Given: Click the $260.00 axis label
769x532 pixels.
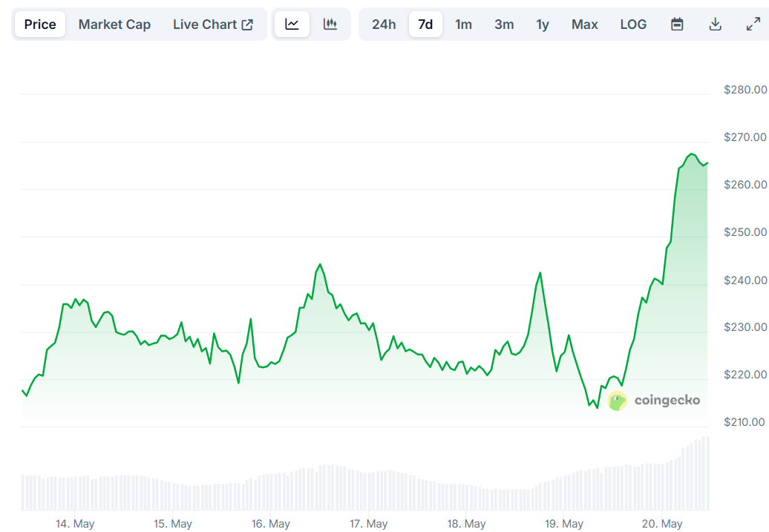Looking at the screenshot, I should point(745,185).
